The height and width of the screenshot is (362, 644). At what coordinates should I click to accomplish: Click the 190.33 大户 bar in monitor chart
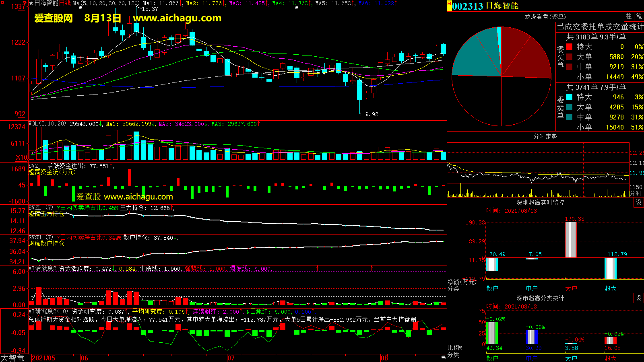(571, 240)
